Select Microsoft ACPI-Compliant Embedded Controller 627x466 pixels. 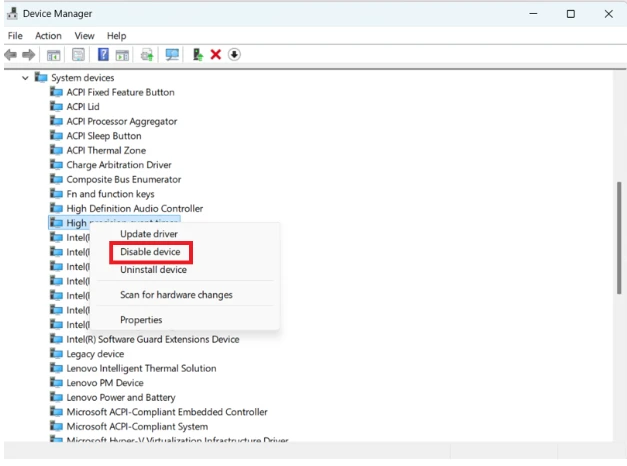[167, 412]
